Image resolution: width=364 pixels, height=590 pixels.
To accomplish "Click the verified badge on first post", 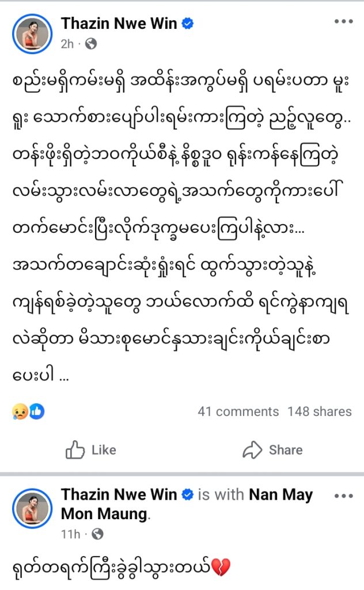I will click(x=188, y=24).
